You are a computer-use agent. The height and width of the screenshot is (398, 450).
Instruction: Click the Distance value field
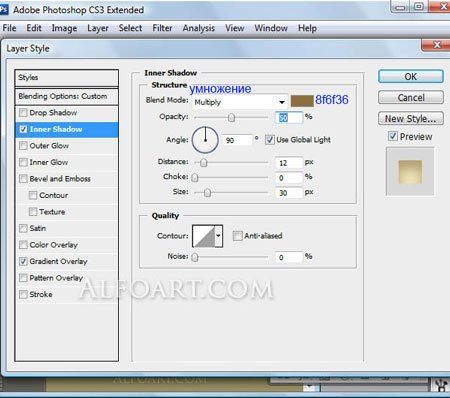coord(289,163)
